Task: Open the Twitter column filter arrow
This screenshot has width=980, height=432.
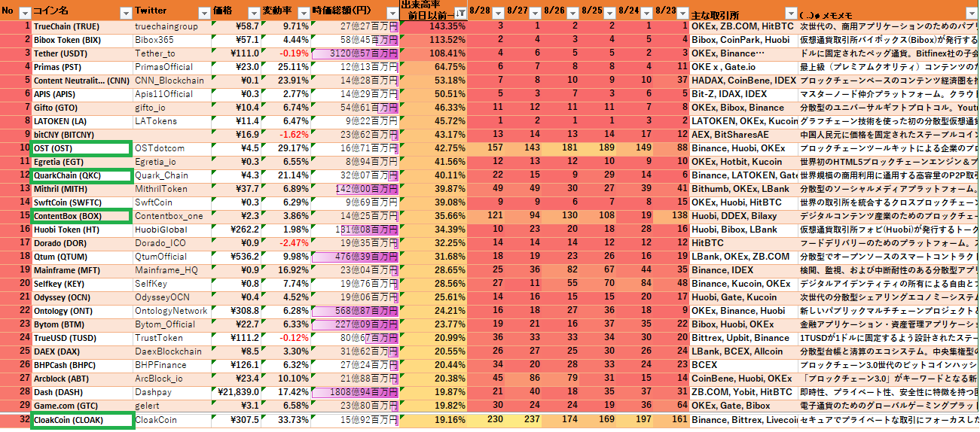Action: pos(203,13)
